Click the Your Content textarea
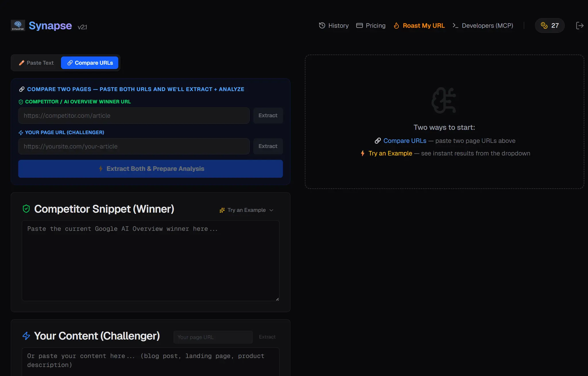Screen dimensions: 588x376 [x=150, y=362]
